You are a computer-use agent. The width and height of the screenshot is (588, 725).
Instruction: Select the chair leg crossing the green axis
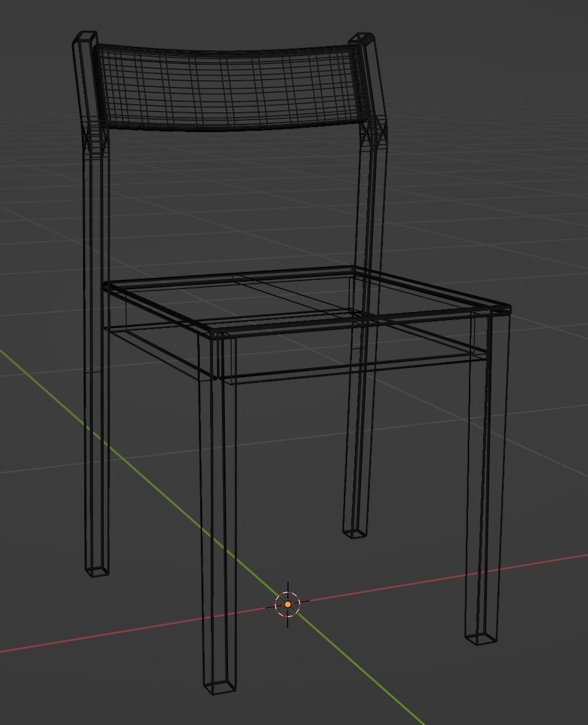(x=219, y=513)
